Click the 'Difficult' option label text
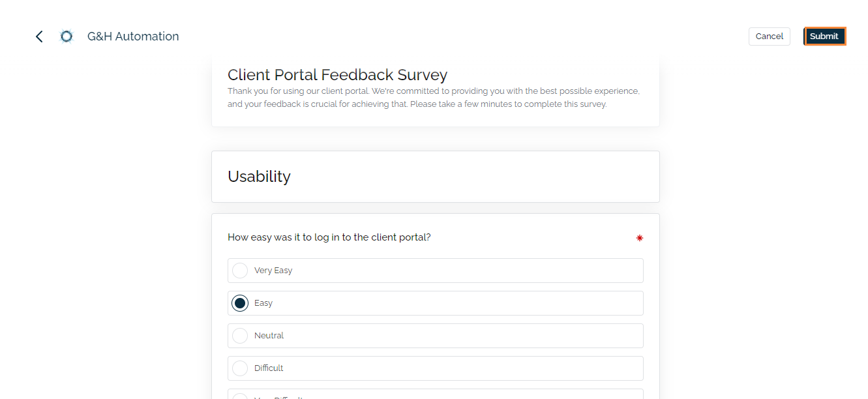868x399 pixels. click(269, 368)
